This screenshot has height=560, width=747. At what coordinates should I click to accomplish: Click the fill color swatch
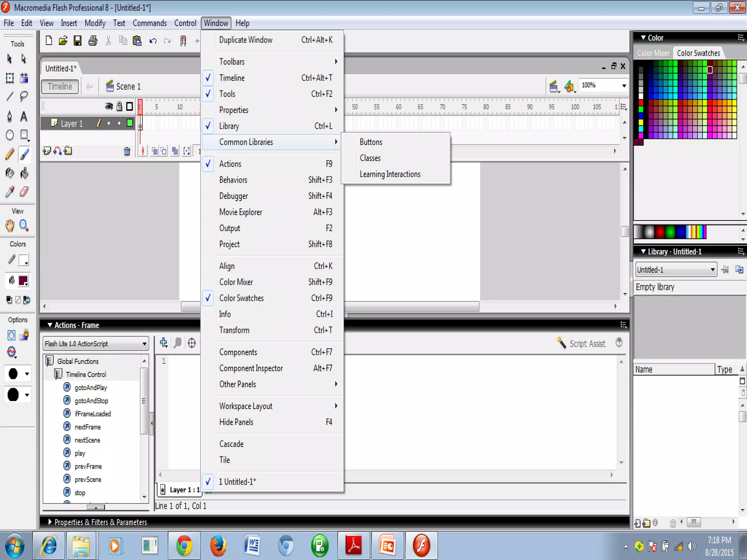pyautogui.click(x=23, y=280)
